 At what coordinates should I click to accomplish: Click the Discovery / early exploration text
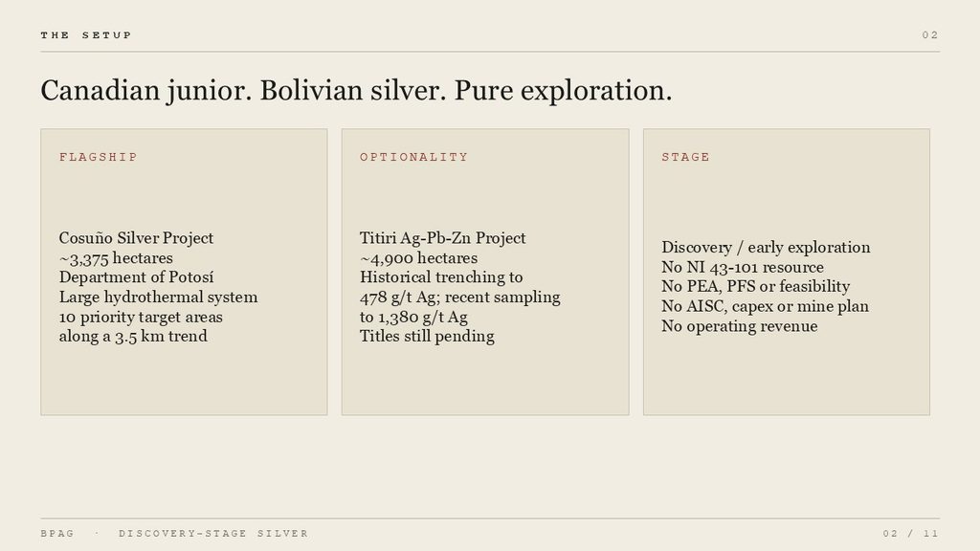tap(766, 248)
